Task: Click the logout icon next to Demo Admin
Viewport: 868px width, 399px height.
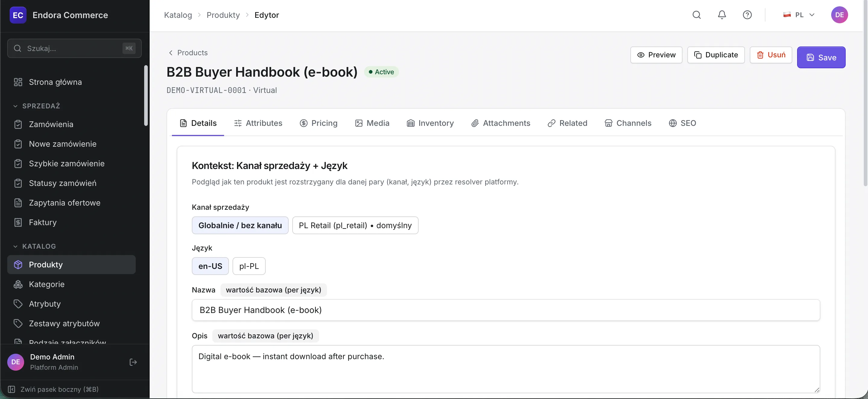Action: tap(133, 362)
